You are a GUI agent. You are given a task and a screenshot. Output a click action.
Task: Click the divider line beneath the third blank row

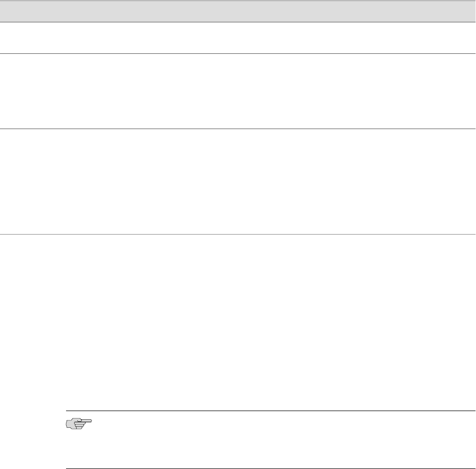(x=238, y=234)
